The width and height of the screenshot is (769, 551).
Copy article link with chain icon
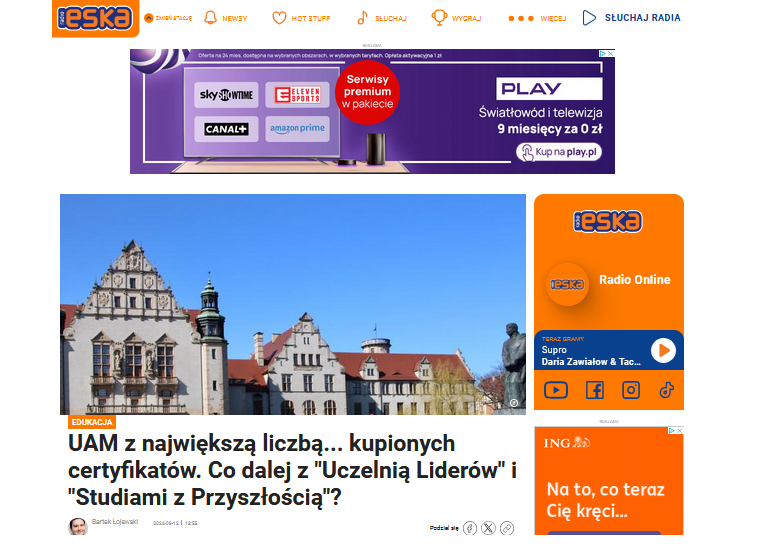tap(507, 528)
